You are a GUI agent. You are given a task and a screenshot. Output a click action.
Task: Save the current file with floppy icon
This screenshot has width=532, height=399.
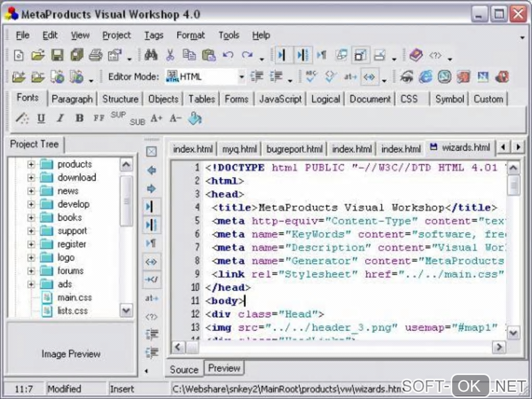pyautogui.click(x=57, y=55)
